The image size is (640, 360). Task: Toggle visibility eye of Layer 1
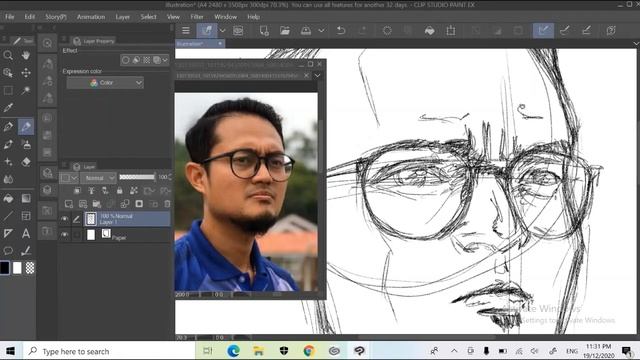click(64, 219)
